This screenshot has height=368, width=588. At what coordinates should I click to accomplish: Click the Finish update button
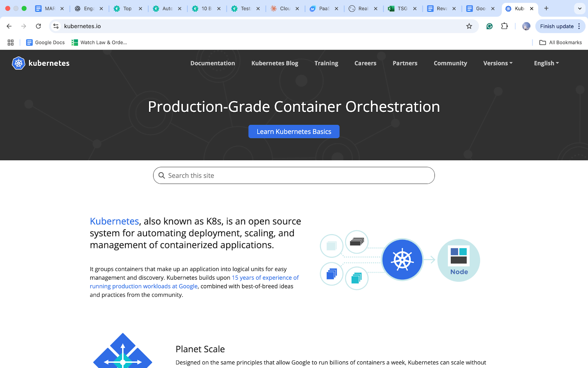557,26
